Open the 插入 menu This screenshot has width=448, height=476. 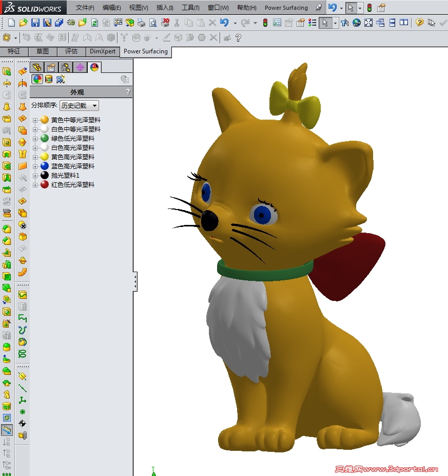click(x=164, y=8)
